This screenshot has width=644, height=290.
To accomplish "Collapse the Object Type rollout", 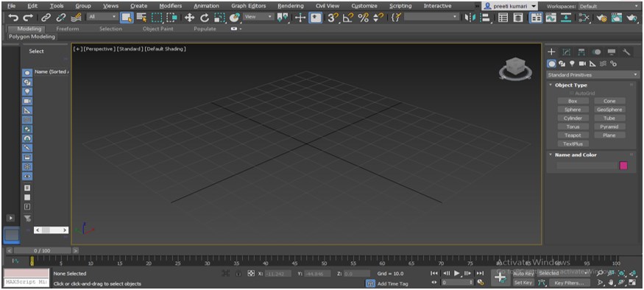I will click(x=570, y=85).
